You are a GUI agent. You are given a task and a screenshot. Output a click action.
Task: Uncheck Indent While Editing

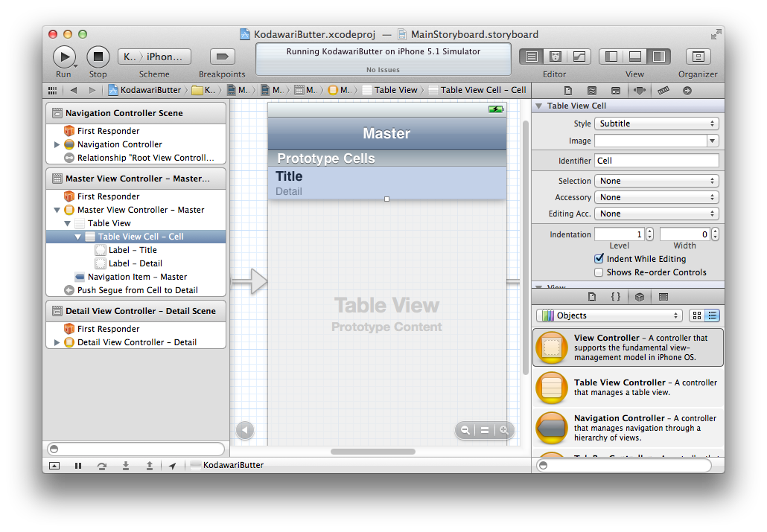pyautogui.click(x=599, y=259)
